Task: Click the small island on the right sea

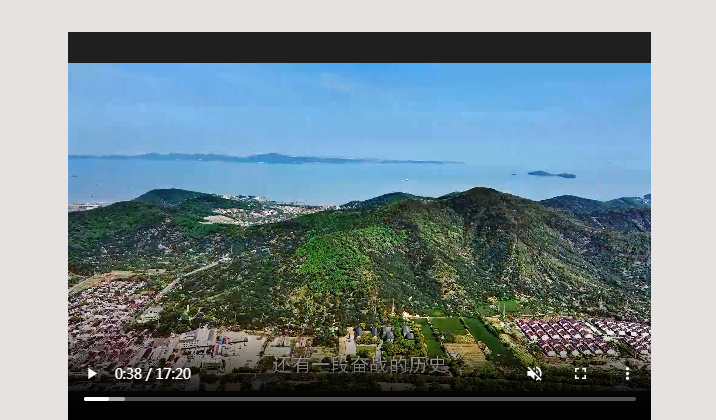Action: click(x=552, y=174)
